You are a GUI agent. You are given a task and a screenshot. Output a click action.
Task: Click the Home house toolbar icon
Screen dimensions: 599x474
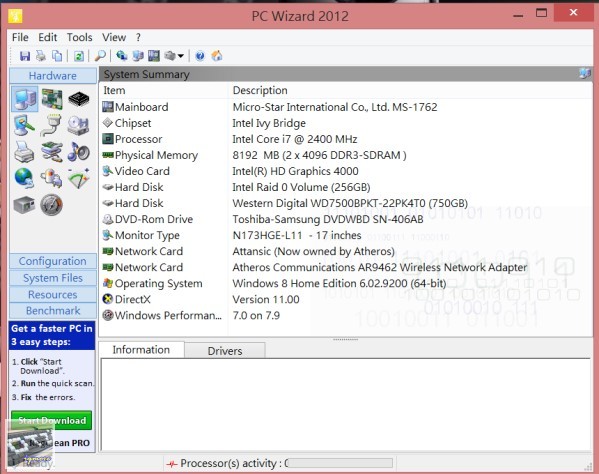point(217,56)
